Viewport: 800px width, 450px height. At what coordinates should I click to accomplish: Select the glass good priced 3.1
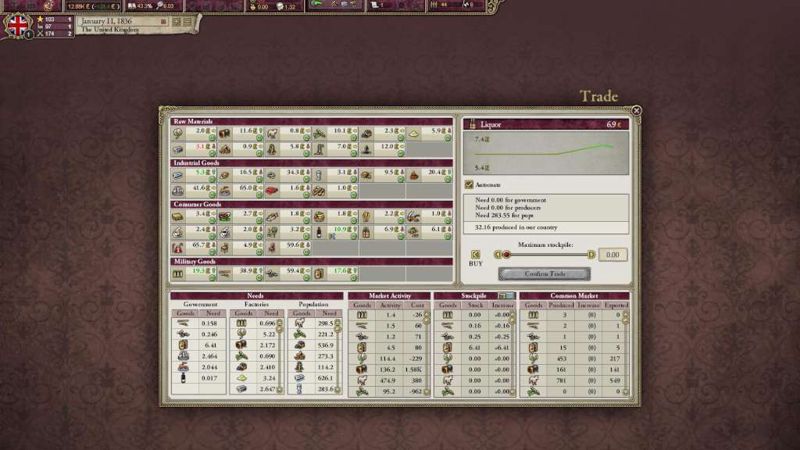click(335, 176)
